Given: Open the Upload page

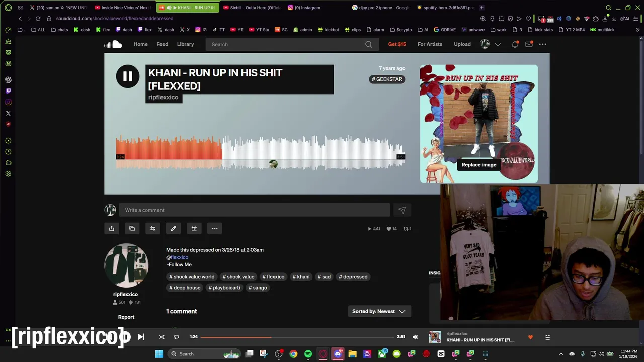Looking at the screenshot, I should click(x=462, y=44).
